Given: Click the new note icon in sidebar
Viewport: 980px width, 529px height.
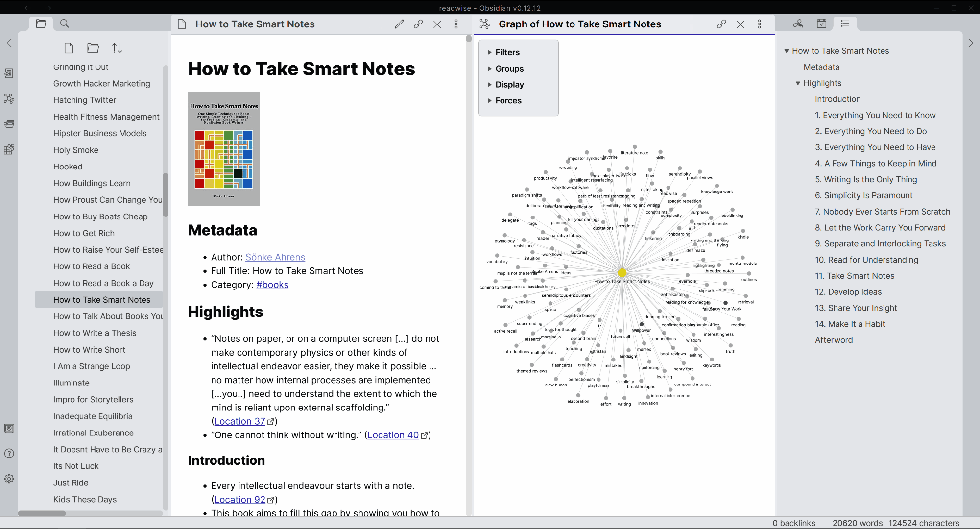Looking at the screenshot, I should coord(69,47).
